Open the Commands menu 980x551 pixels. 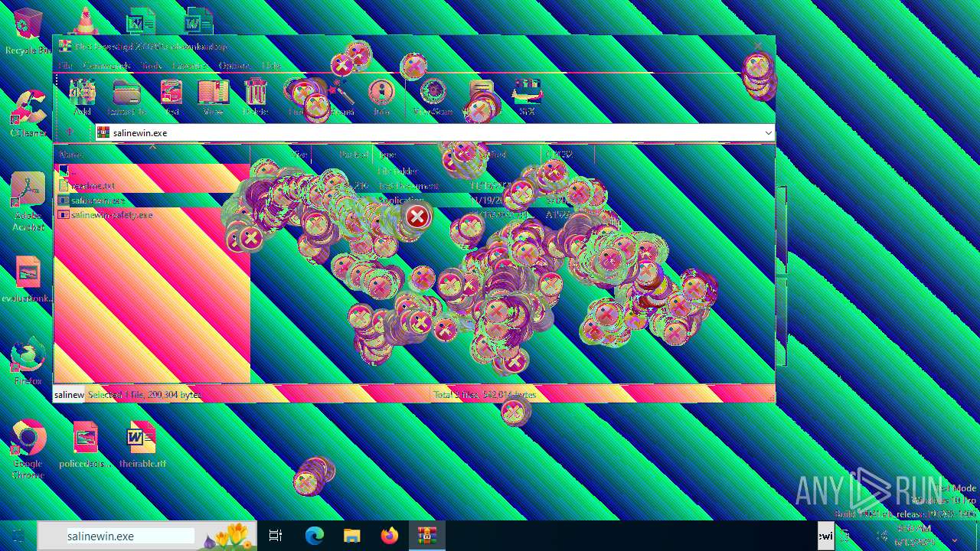[106, 66]
